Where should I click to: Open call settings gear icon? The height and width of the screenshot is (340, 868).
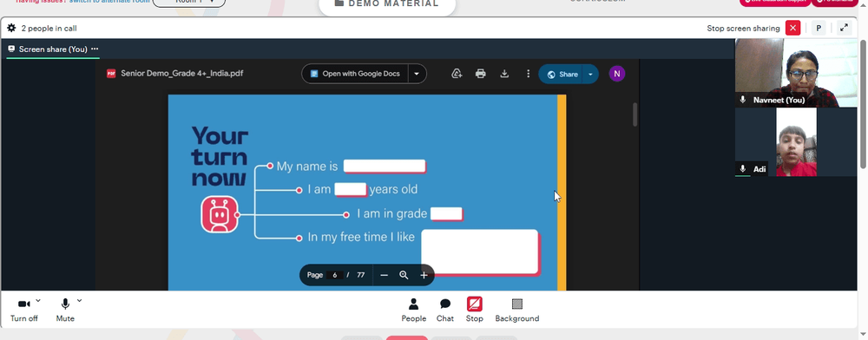click(11, 29)
